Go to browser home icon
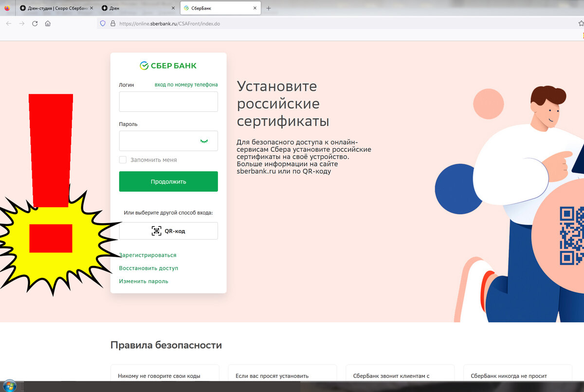This screenshot has height=392, width=584. point(48,23)
